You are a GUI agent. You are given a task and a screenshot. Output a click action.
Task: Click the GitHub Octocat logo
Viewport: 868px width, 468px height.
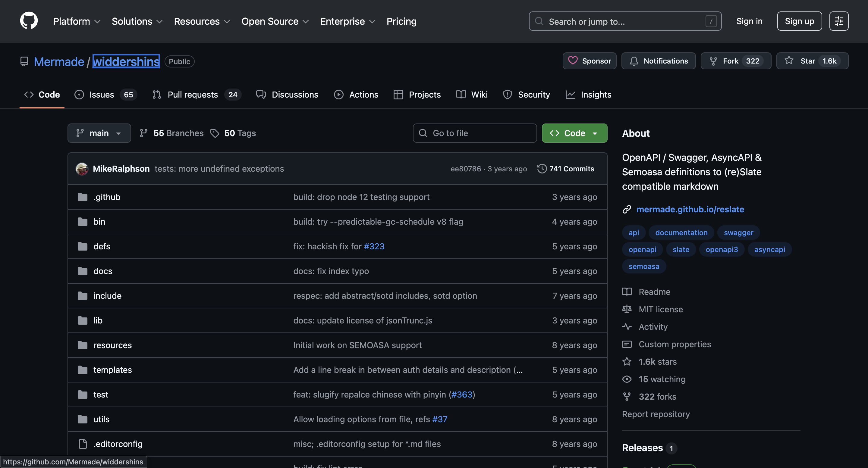pos(29,21)
